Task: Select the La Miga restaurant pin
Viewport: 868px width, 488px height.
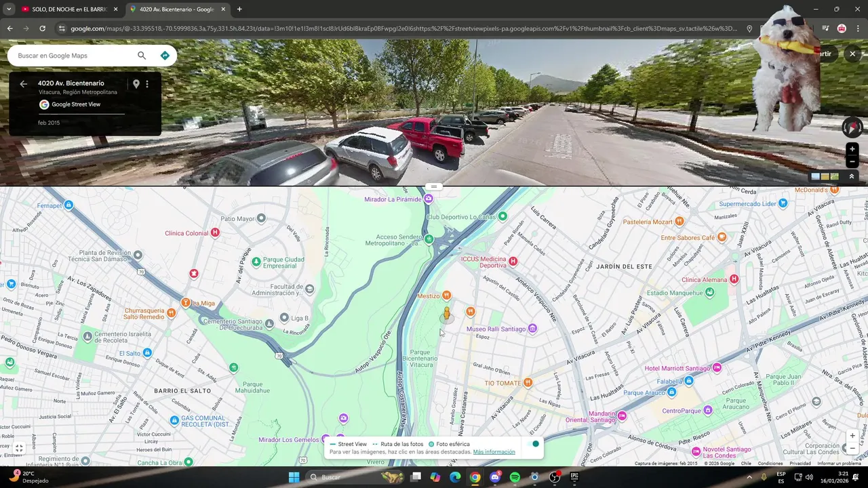Action: [x=185, y=302]
